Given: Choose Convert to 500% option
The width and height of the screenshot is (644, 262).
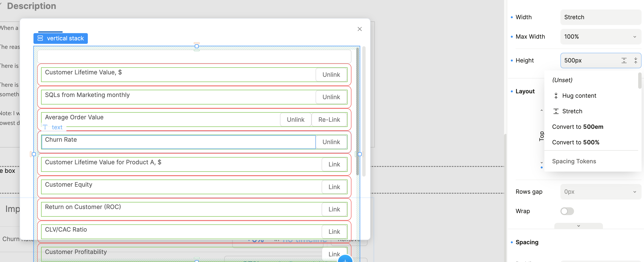Looking at the screenshot, I should 575,142.
